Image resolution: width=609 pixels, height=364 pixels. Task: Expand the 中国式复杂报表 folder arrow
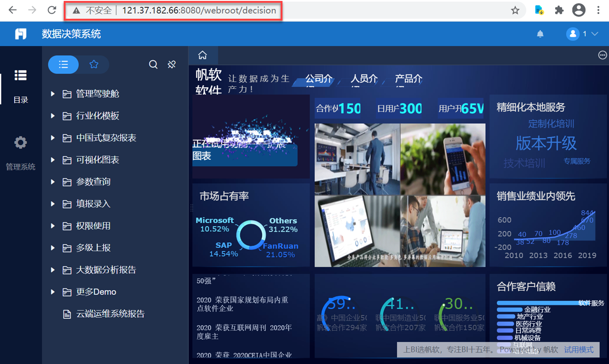coord(53,138)
